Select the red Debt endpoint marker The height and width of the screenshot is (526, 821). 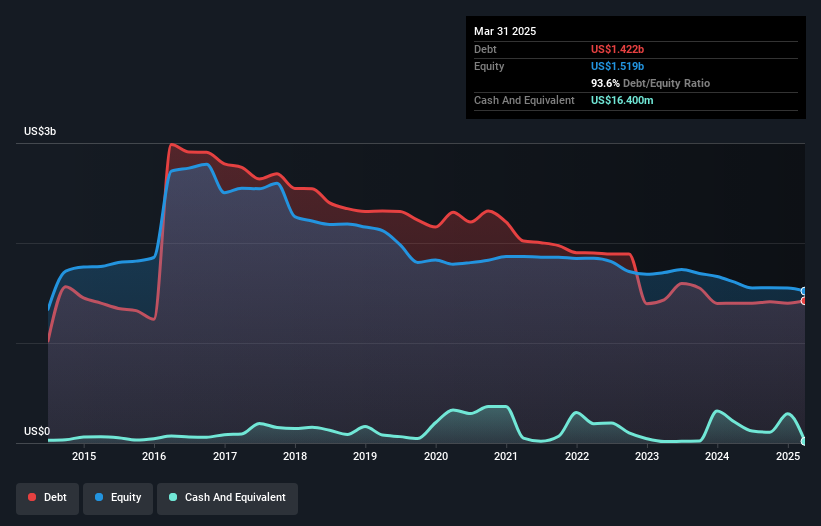coord(804,301)
